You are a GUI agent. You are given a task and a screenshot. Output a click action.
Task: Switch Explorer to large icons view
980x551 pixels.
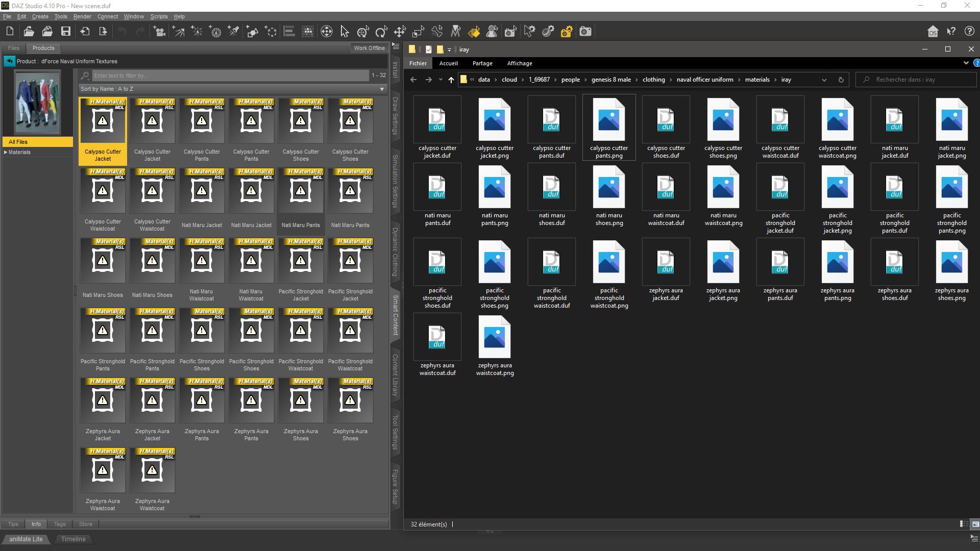coord(975,524)
